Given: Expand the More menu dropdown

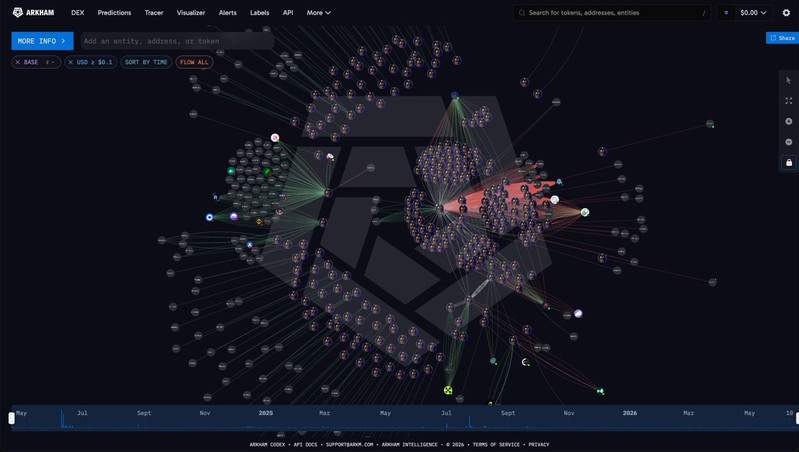Looking at the screenshot, I should 318,13.
